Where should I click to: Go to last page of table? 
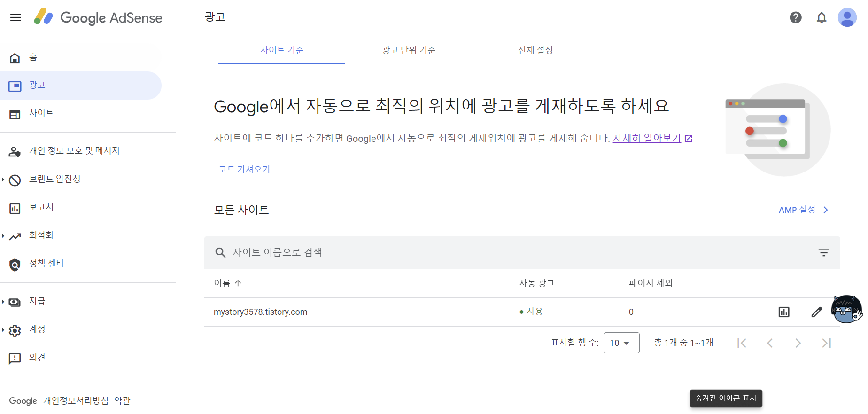pyautogui.click(x=826, y=343)
